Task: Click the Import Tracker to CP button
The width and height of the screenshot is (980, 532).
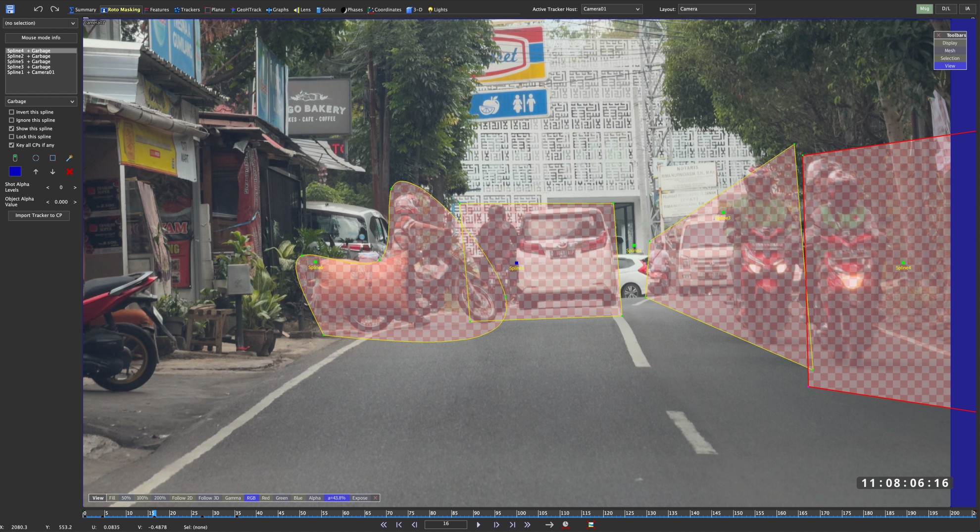Action: click(39, 215)
